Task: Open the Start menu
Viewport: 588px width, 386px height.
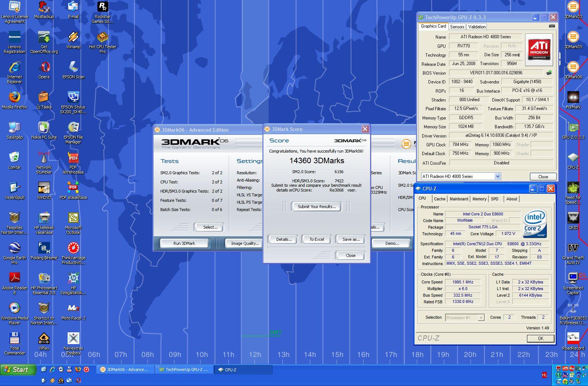Action: pos(18,369)
